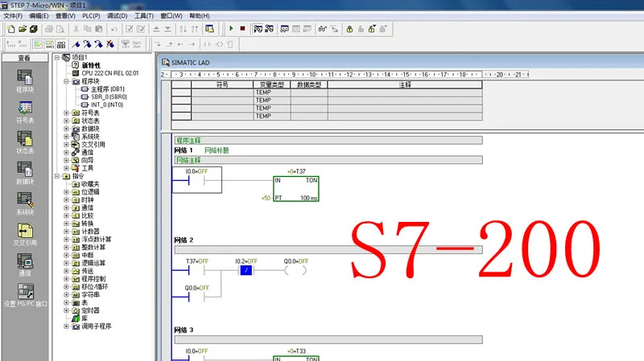Viewport: 644px width, 361px height.
Task: Open the 状态表 view in the left navigation bar
Action: (x=25, y=142)
